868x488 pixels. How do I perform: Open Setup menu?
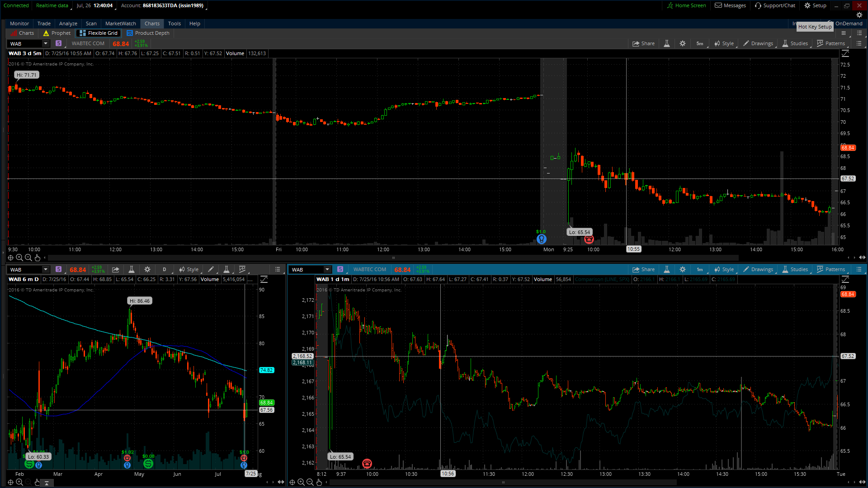tap(815, 5)
